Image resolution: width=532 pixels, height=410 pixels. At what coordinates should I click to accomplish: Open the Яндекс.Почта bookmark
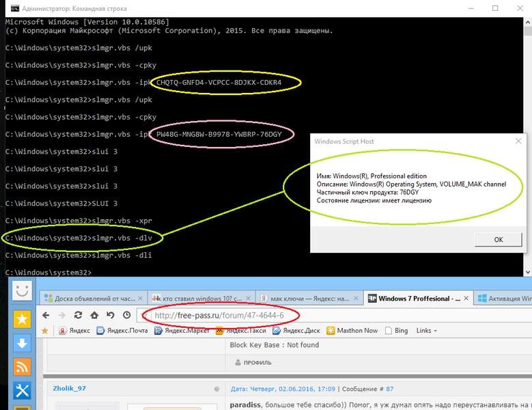point(122,331)
